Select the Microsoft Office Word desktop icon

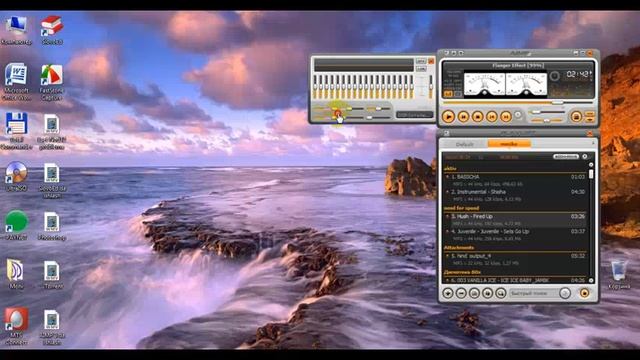(x=16, y=81)
